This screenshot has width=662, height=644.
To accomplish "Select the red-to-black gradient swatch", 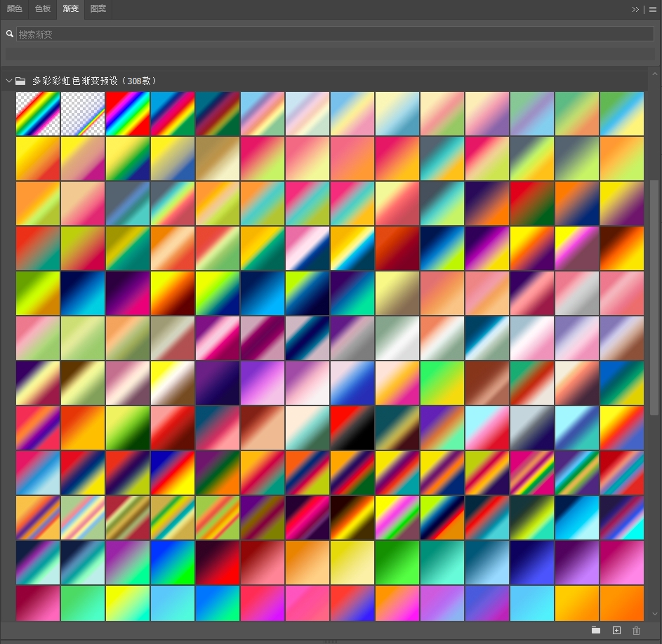I will coord(352,427).
